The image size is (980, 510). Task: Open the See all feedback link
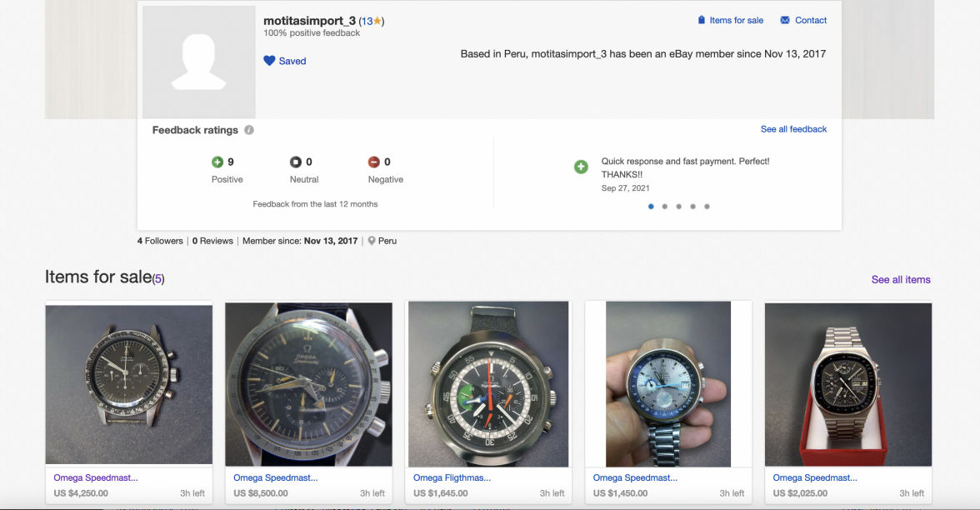793,129
